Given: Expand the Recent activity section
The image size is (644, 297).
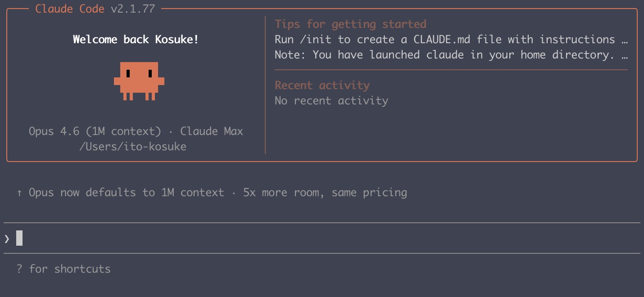Looking at the screenshot, I should tap(322, 85).
